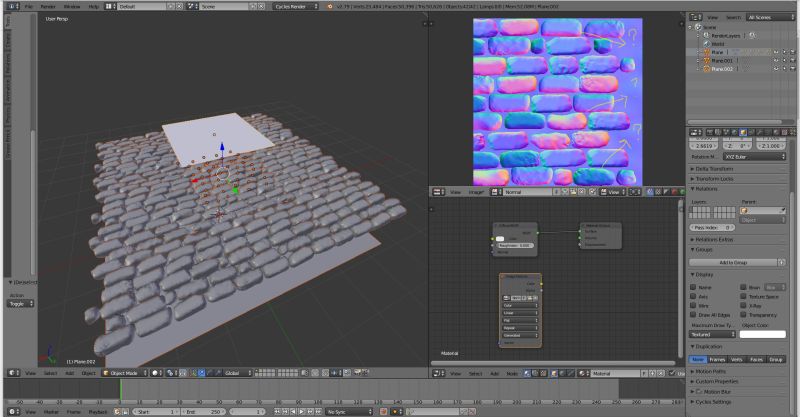Screen dimensions: 800x417
Task: Enable the X-Ray checkbox
Action: tap(743, 306)
